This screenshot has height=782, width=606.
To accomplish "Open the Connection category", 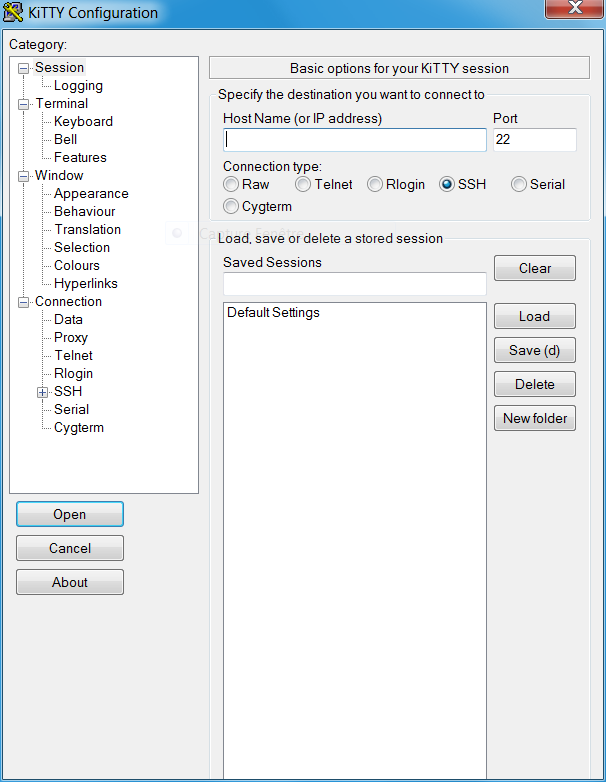I will [x=68, y=302].
